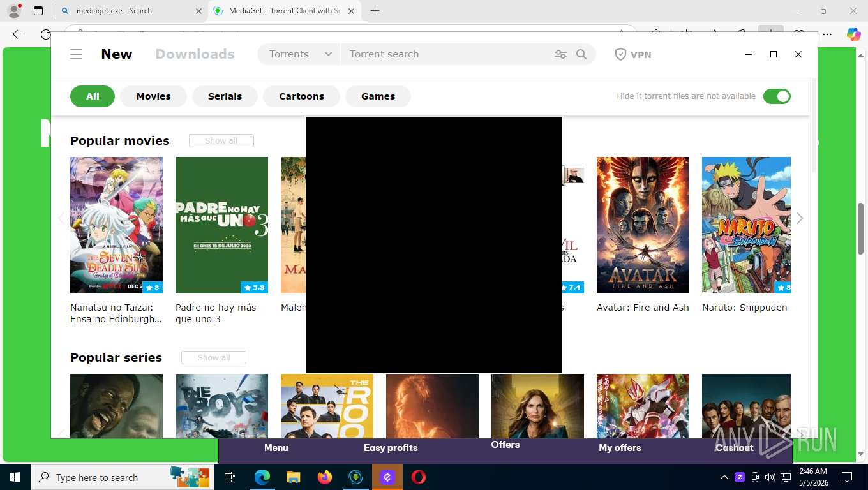Select the Movies category filter
This screenshot has height=490, width=868.
click(154, 96)
